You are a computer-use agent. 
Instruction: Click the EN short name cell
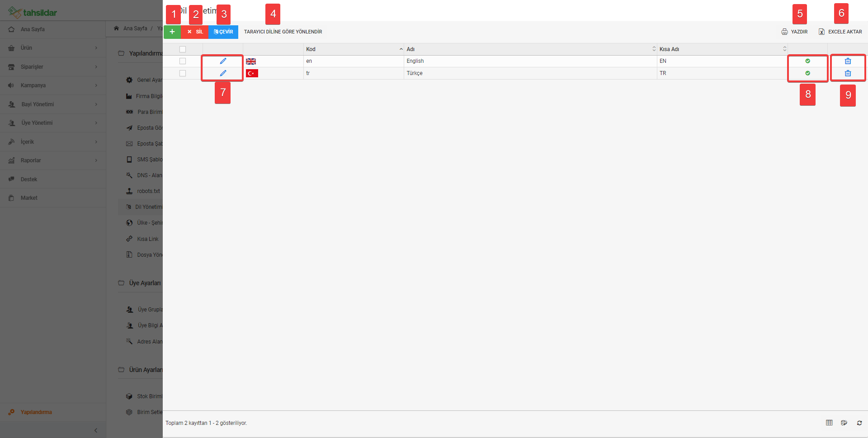(722, 61)
